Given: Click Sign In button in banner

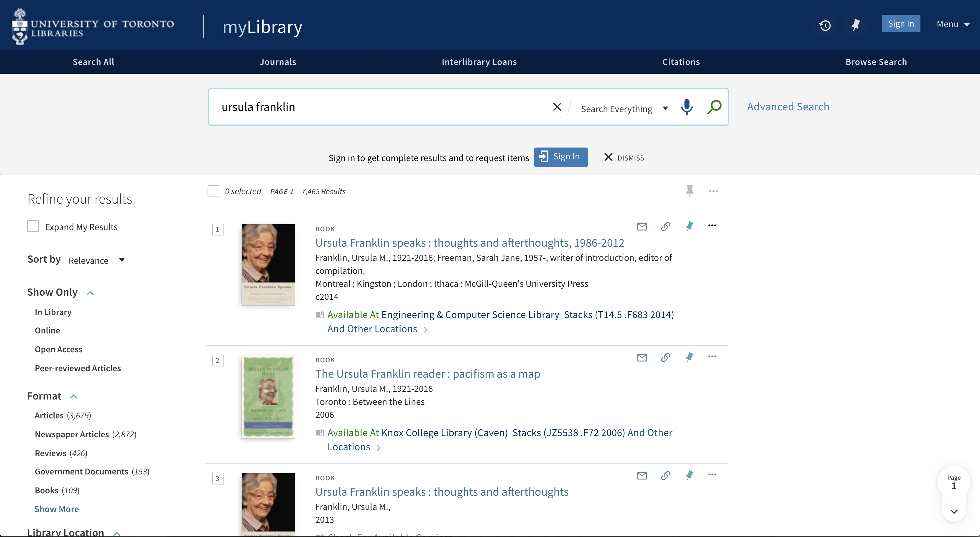Looking at the screenshot, I should click(561, 157).
